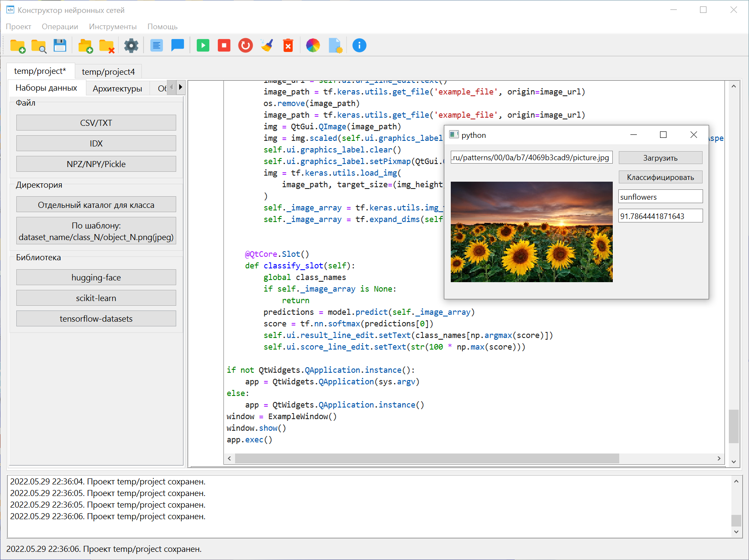Click the tab bar's right arrow
The image size is (749, 560).
click(x=180, y=87)
